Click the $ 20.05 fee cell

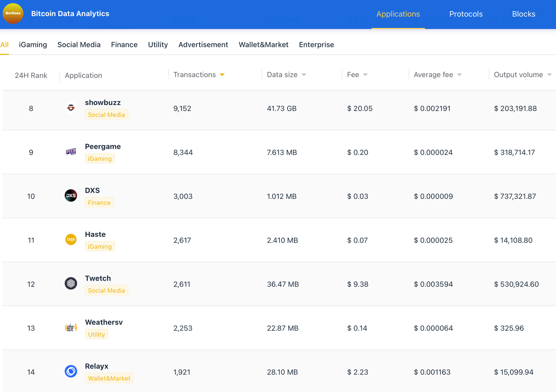[360, 109]
